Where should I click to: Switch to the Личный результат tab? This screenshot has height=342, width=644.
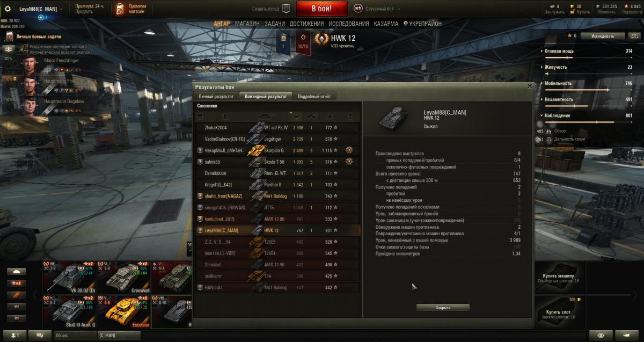[x=216, y=97]
